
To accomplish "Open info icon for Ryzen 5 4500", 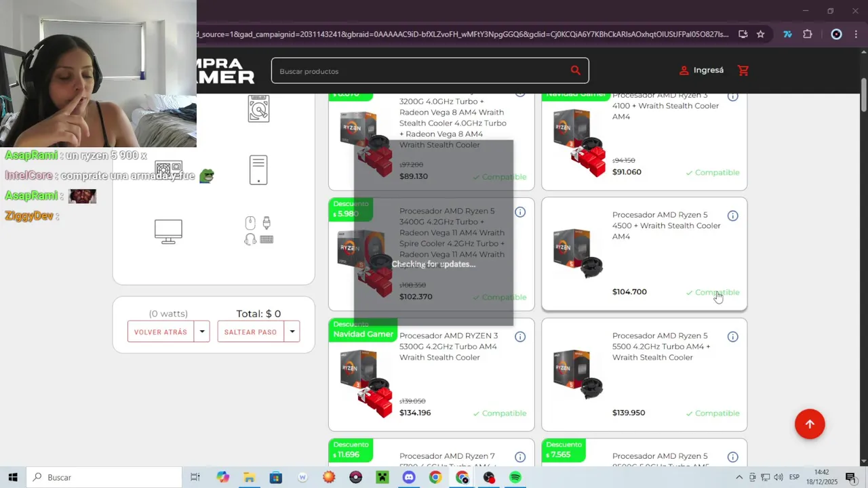I will [733, 216].
